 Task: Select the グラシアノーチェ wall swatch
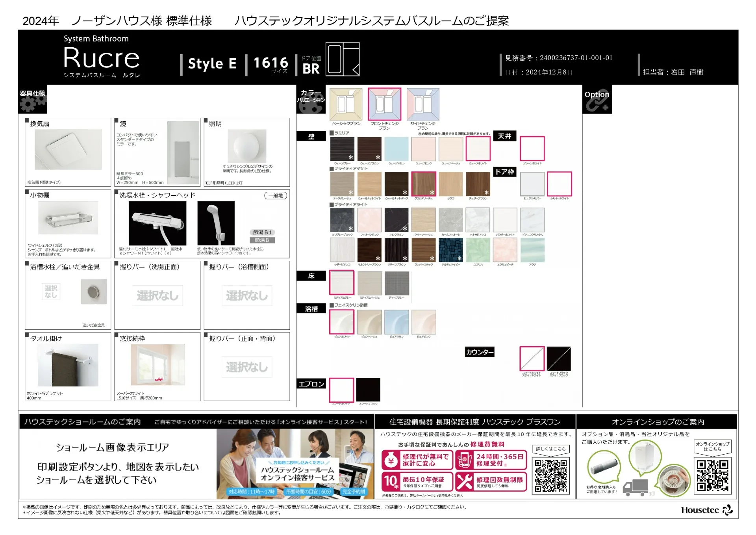tap(424, 184)
